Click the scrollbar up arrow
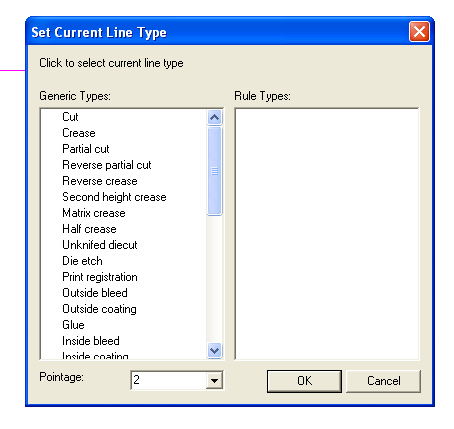 [214, 117]
